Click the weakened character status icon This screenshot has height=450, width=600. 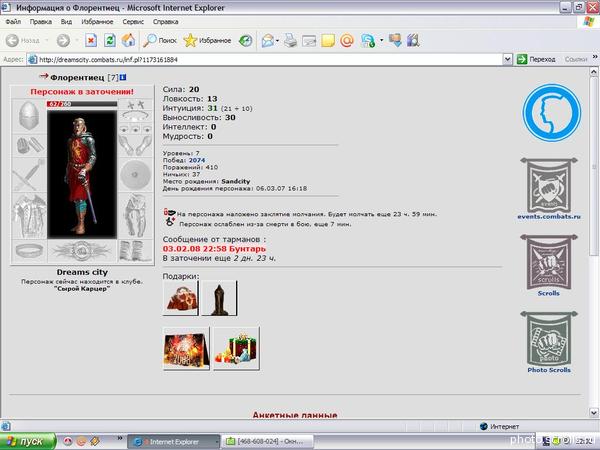point(170,222)
